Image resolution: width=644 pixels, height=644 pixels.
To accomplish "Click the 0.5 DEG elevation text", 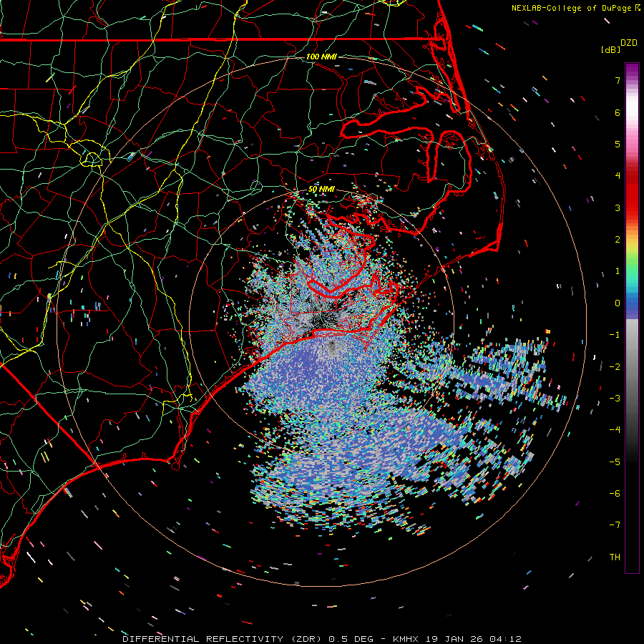I will pos(351,639).
